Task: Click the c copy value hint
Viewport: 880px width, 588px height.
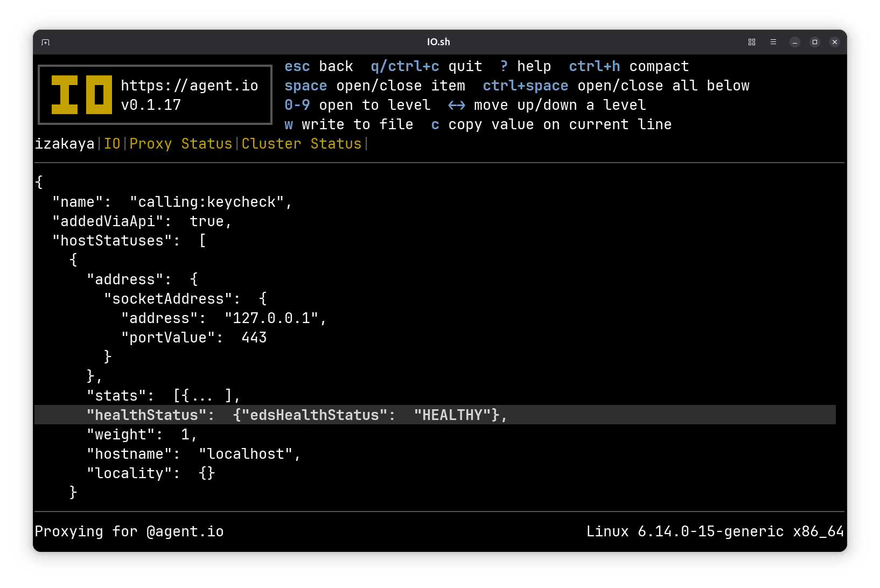Action: (x=551, y=124)
